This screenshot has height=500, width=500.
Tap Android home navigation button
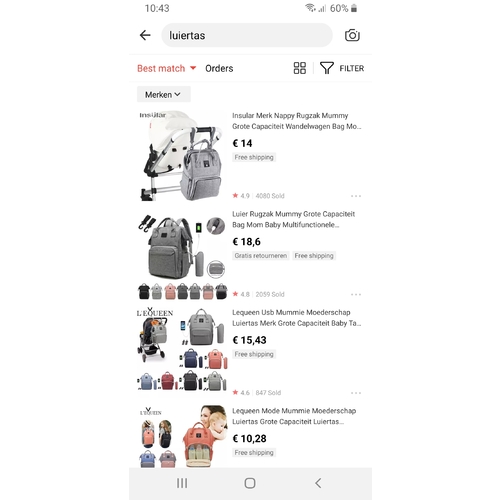(250, 483)
